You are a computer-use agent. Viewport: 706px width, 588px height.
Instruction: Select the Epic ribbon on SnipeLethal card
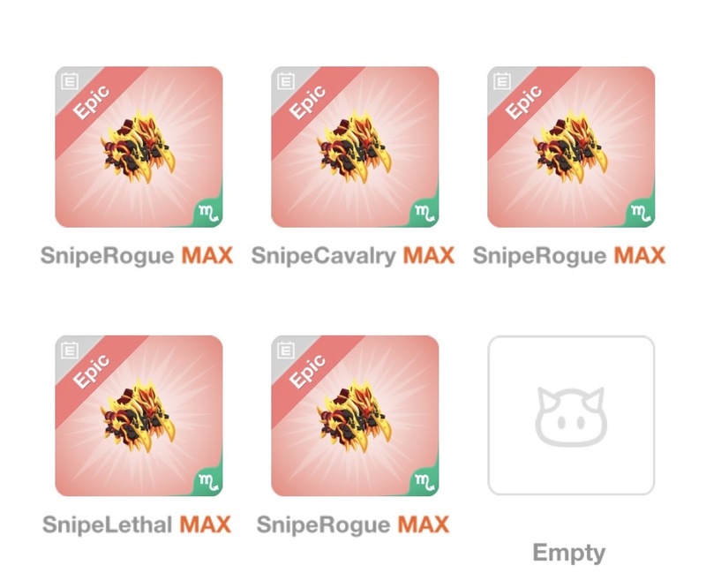92,372
